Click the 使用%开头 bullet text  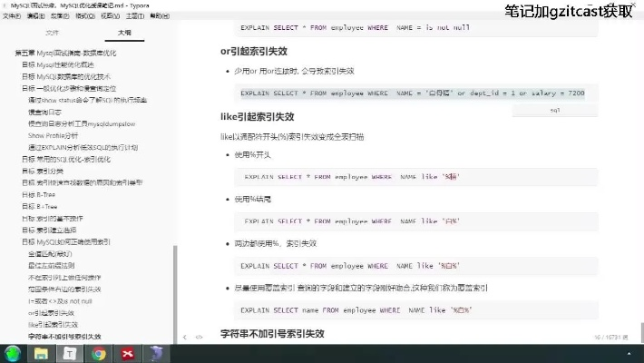(252, 155)
